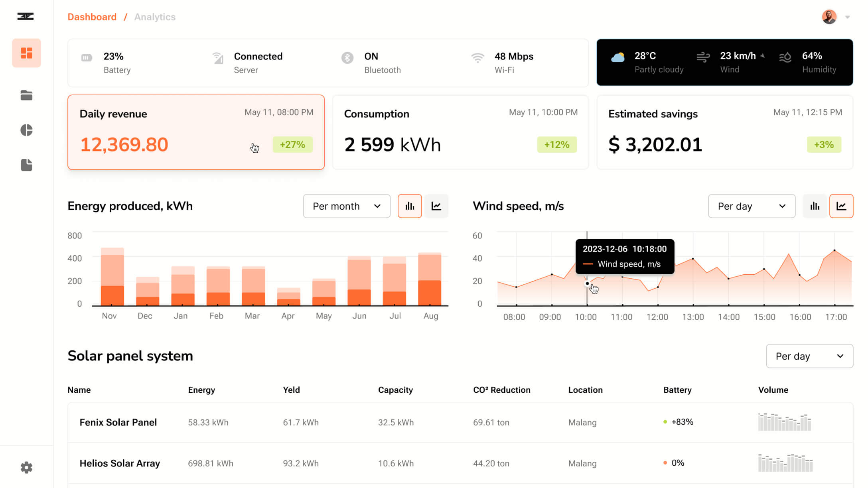Open the pie chart analytics sidebar icon
Image resolution: width=868 pixels, height=488 pixels.
pos(26,130)
